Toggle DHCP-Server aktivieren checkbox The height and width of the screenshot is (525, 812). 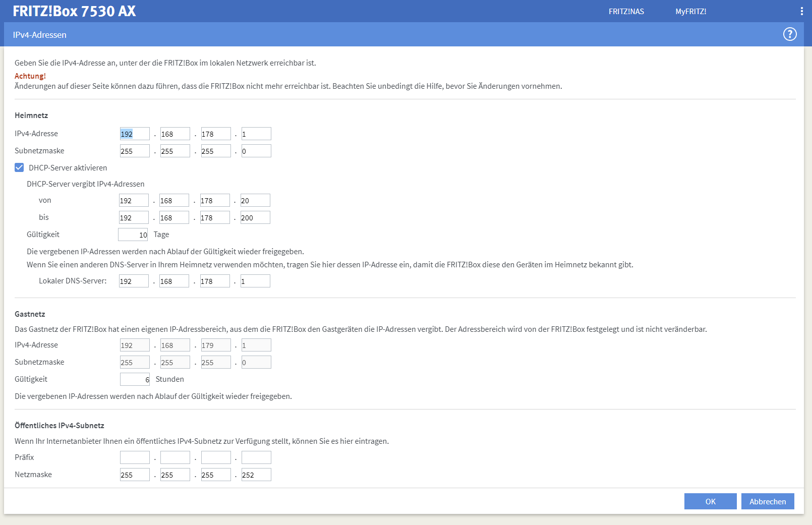19,167
